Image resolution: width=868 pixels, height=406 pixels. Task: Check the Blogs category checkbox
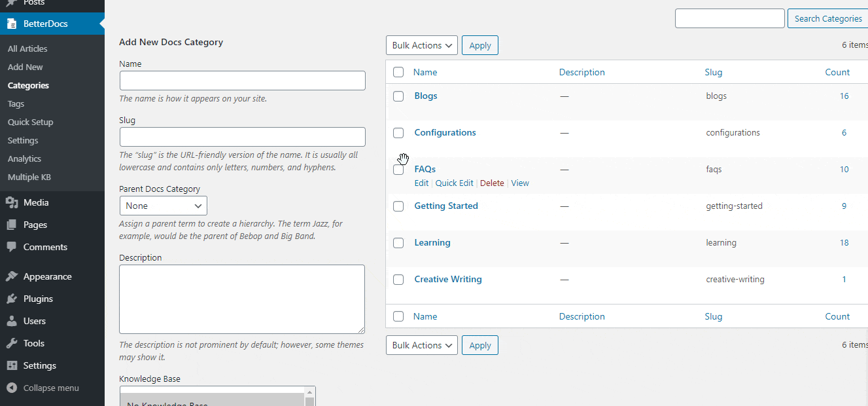tap(398, 96)
